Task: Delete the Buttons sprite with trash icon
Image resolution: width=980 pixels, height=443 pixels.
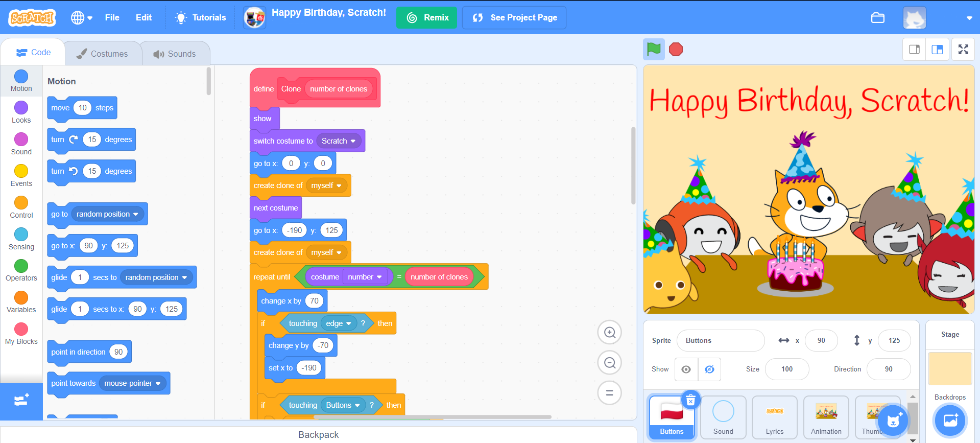Action: (x=690, y=401)
